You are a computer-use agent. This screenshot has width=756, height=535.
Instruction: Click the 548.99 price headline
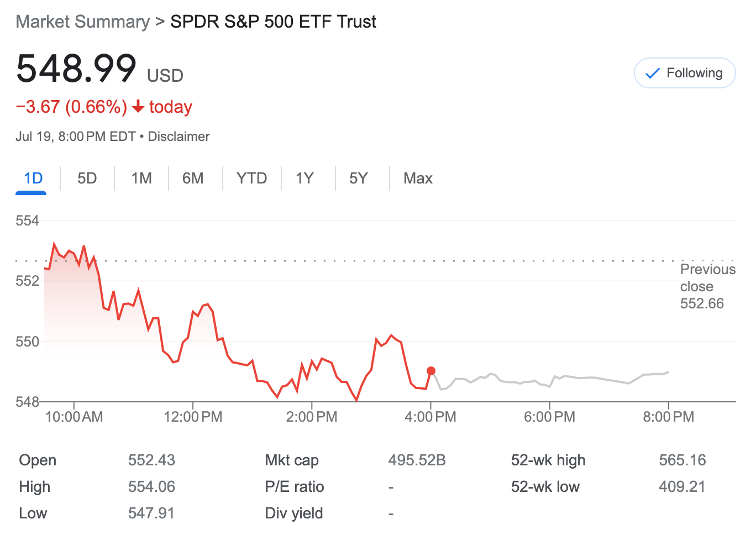tap(77, 69)
